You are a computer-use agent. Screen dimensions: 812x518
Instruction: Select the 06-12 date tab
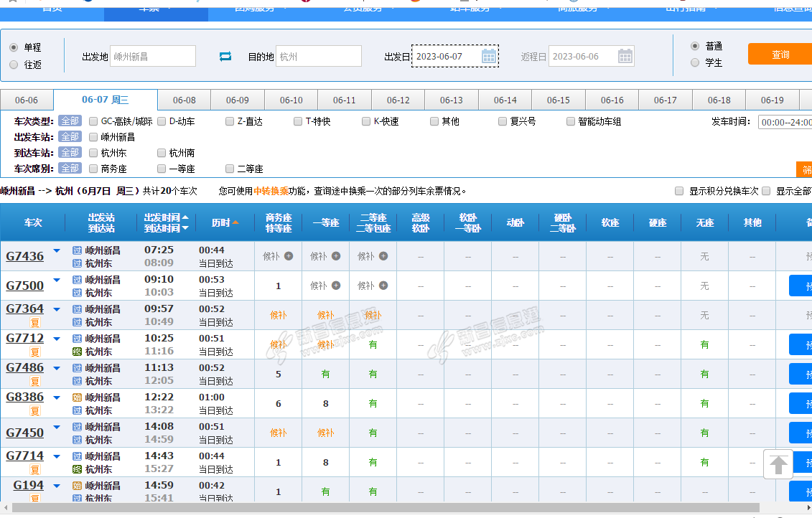point(398,100)
